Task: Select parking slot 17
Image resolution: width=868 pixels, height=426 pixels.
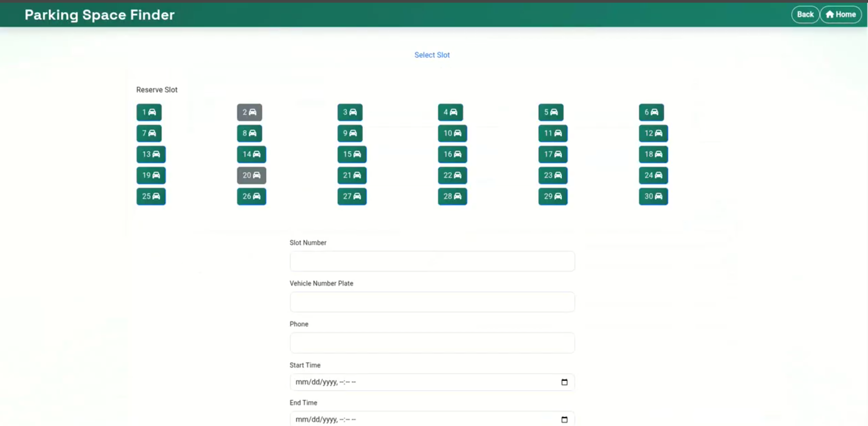Action: tap(553, 154)
